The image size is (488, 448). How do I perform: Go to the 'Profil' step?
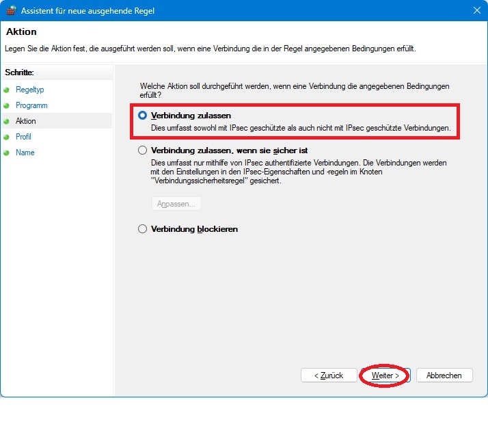point(23,137)
